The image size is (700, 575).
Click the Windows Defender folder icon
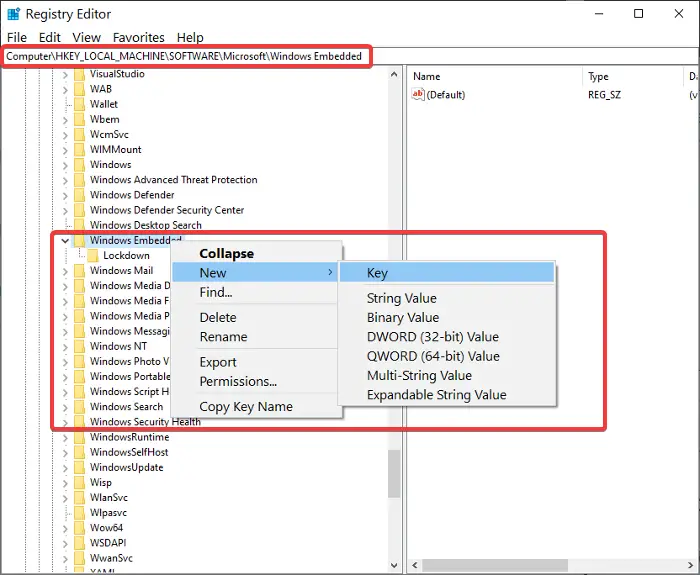point(79,195)
